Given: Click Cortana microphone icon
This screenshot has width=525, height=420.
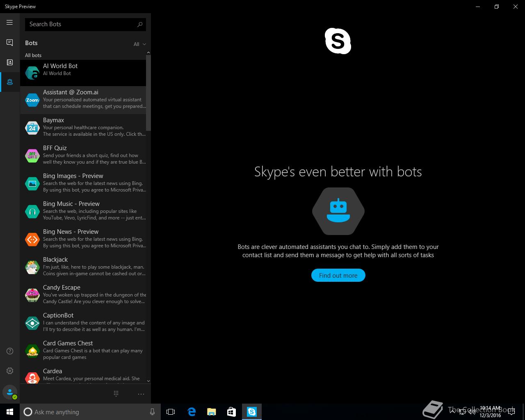Looking at the screenshot, I should pos(152,412).
